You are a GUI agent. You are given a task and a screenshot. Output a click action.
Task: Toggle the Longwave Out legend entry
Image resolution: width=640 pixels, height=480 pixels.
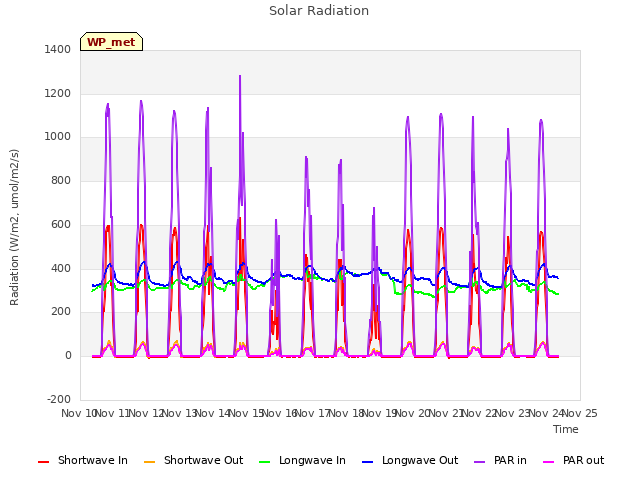(x=410, y=460)
